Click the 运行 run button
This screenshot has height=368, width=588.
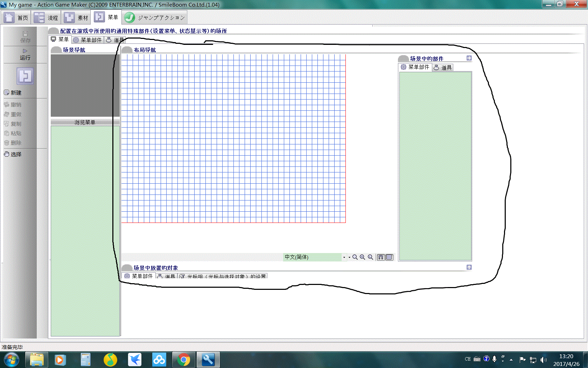[x=25, y=55]
